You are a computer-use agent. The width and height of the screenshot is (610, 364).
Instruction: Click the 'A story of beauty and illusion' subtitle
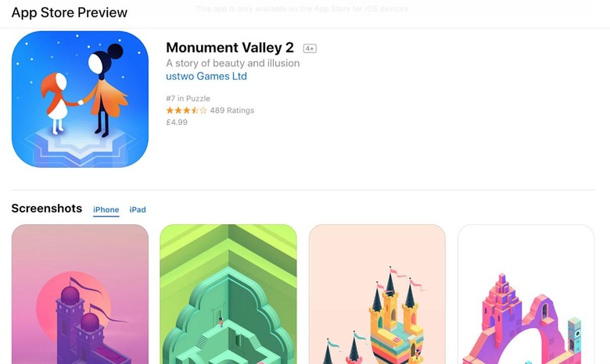pos(232,63)
